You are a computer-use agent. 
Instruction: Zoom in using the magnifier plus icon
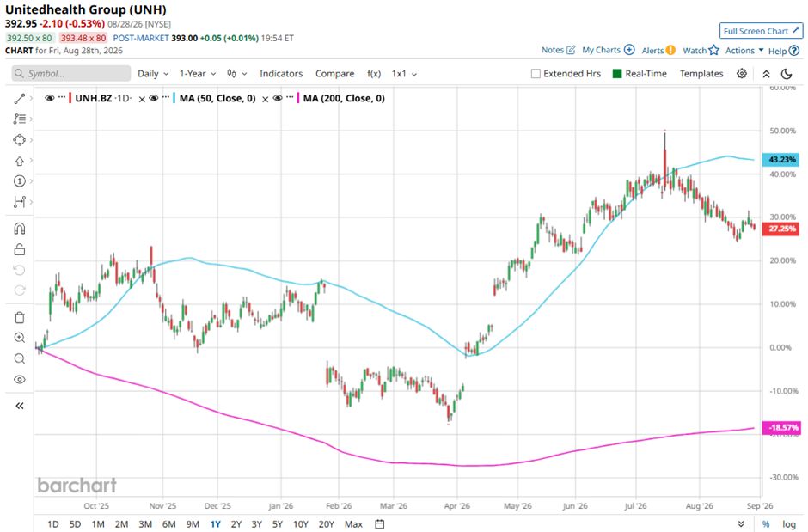tap(20, 338)
